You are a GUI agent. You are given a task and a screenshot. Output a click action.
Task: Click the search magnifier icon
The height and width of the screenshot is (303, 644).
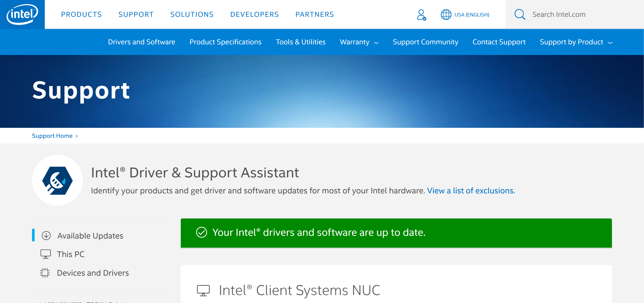click(x=520, y=14)
